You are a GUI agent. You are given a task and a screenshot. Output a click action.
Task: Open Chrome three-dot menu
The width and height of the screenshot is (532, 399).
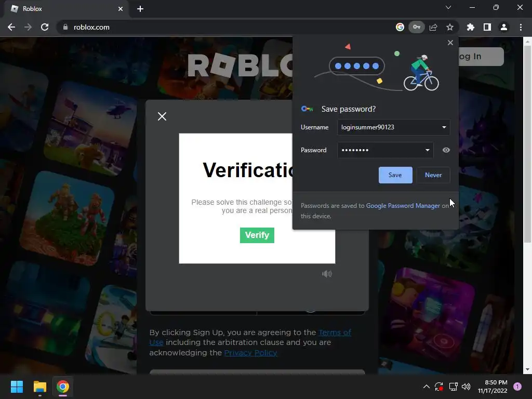pos(521,27)
